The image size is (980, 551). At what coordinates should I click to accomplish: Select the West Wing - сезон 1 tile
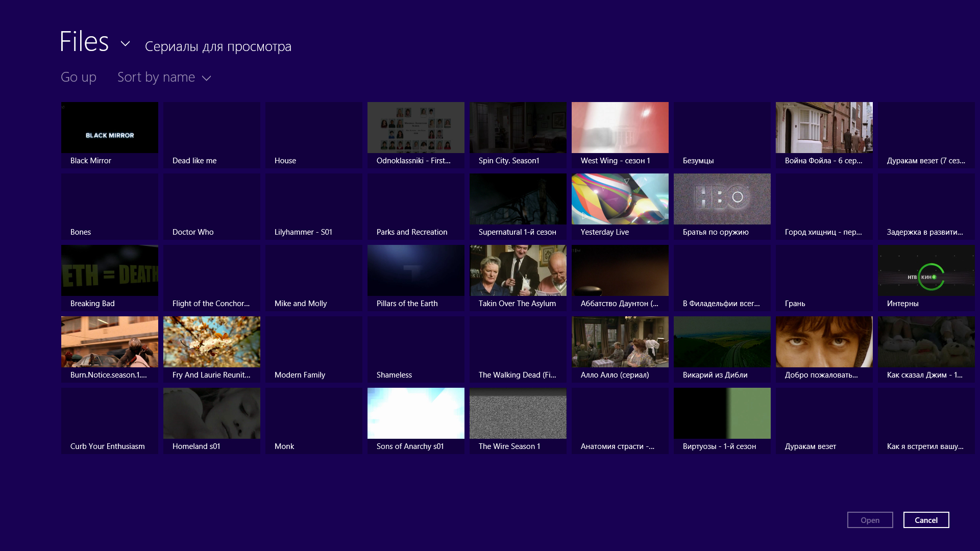[620, 135]
